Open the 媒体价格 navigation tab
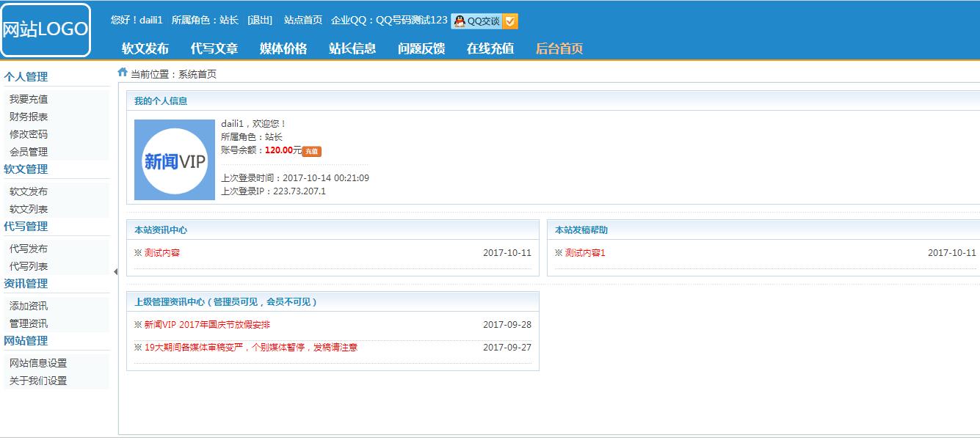 click(283, 48)
